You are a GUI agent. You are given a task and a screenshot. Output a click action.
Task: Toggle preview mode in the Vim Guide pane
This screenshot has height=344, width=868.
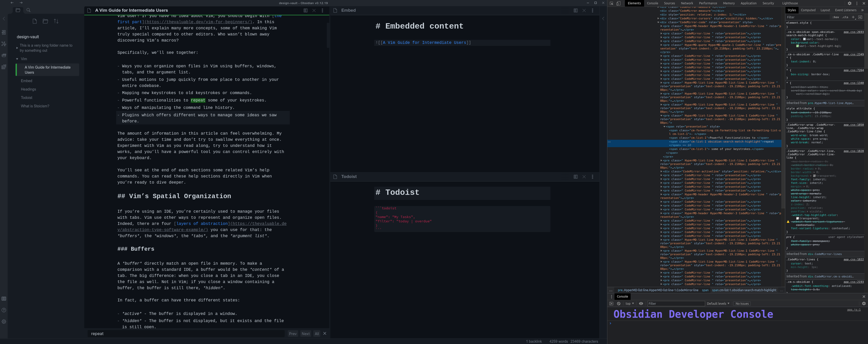(x=305, y=10)
